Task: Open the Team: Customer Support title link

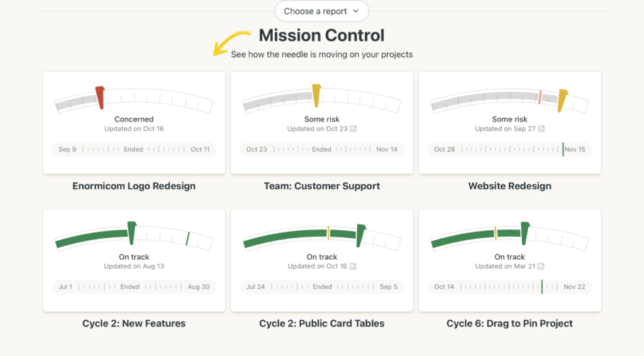Action: 322,186
